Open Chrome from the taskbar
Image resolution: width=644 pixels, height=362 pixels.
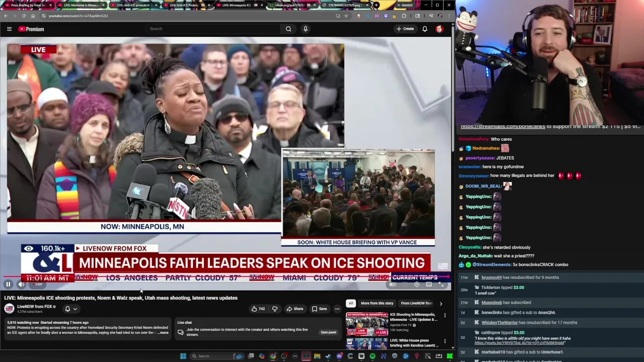coord(273,356)
